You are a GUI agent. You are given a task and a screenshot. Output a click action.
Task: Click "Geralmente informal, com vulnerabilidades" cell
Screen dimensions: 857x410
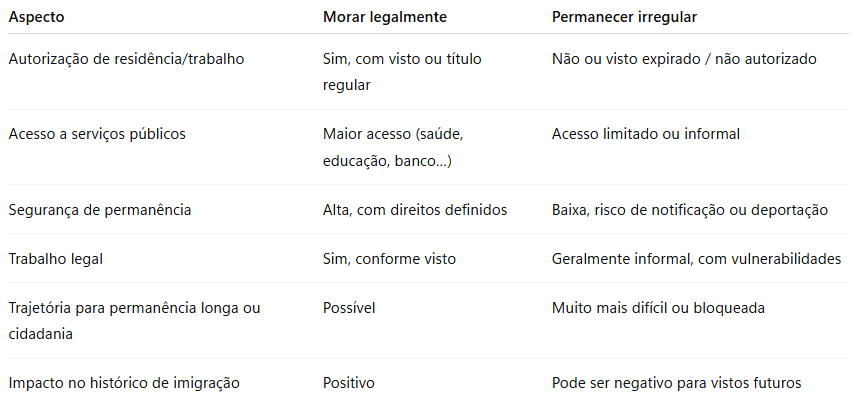(x=696, y=259)
